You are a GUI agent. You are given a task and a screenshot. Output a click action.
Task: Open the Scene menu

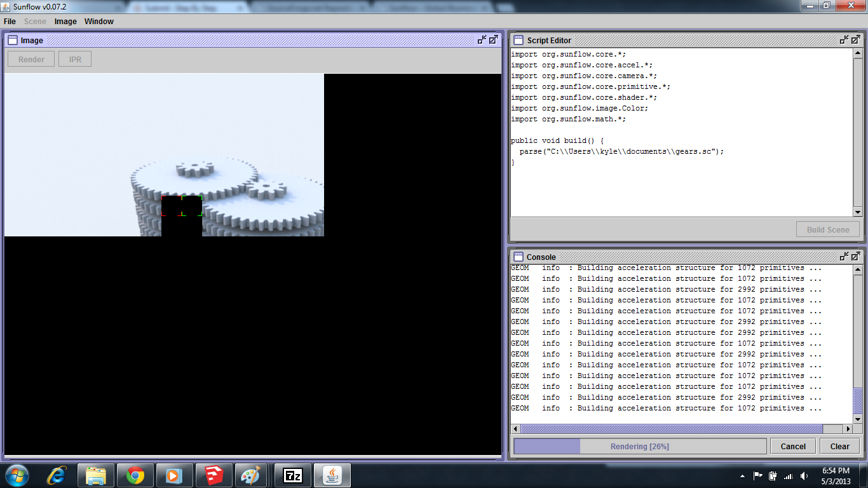click(35, 22)
